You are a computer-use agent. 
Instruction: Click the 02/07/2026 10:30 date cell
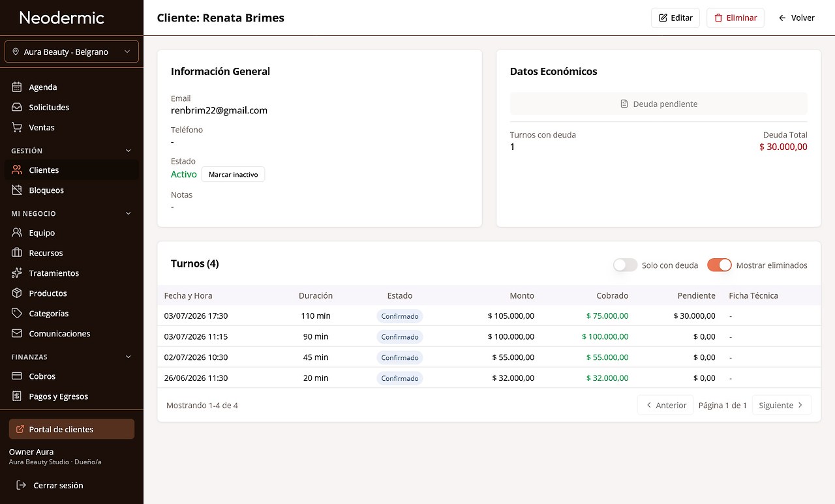[196, 357]
